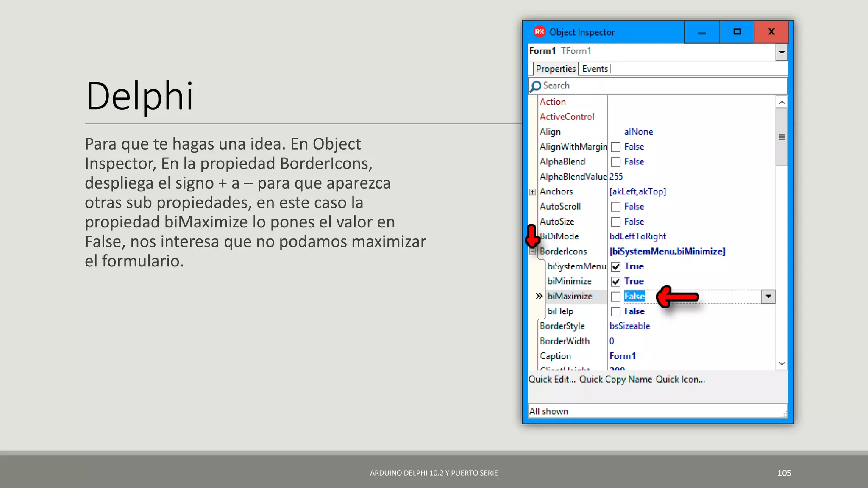Collapse the BorderIcons property

click(532, 252)
